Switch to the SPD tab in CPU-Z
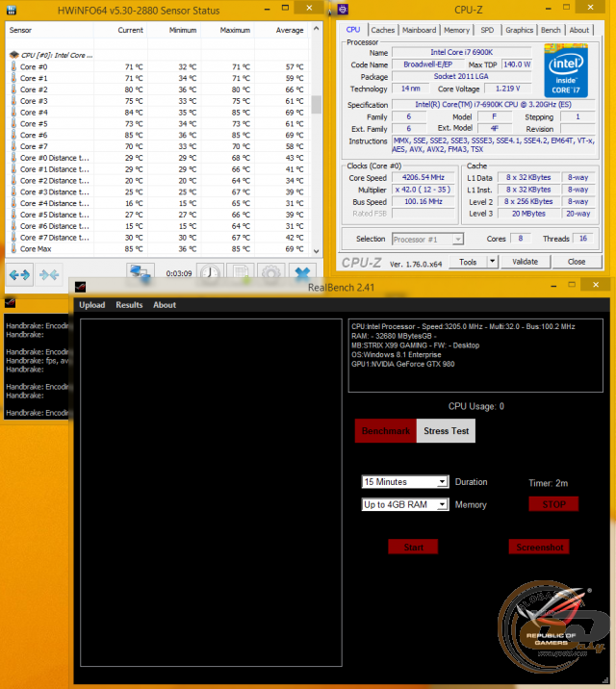Image resolution: width=616 pixels, height=689 pixels. click(x=487, y=30)
